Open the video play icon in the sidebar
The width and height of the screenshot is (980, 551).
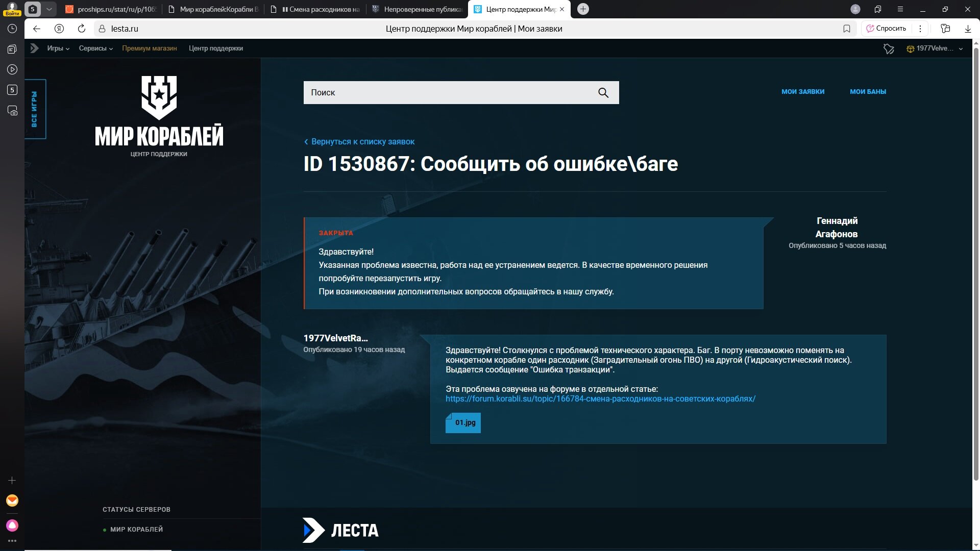12,69
